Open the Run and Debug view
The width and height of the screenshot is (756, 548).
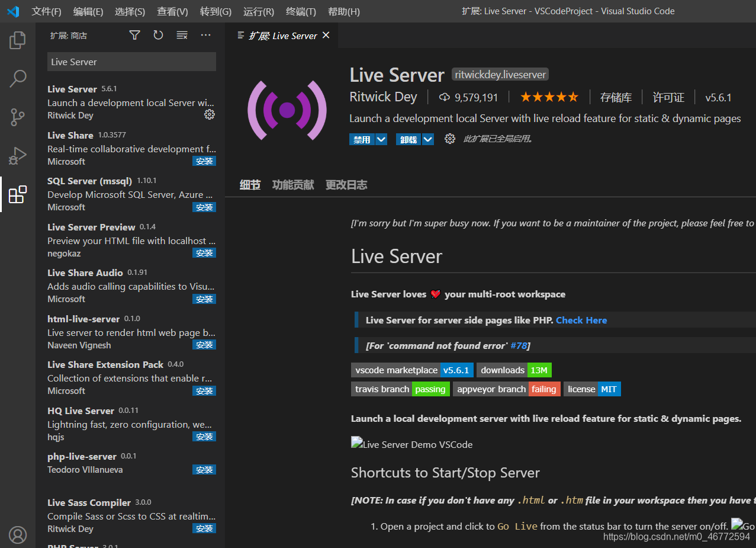click(18, 156)
